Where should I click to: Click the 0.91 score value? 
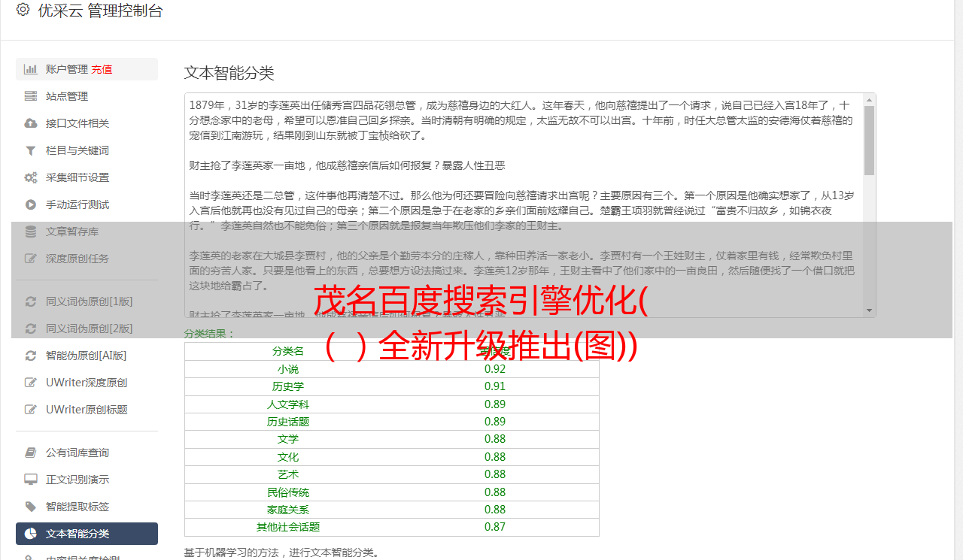pos(495,386)
